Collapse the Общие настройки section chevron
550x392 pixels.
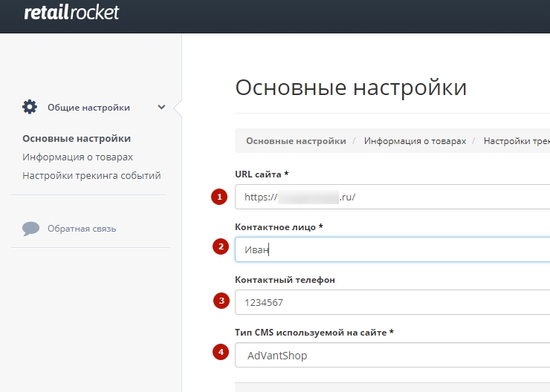tap(161, 107)
